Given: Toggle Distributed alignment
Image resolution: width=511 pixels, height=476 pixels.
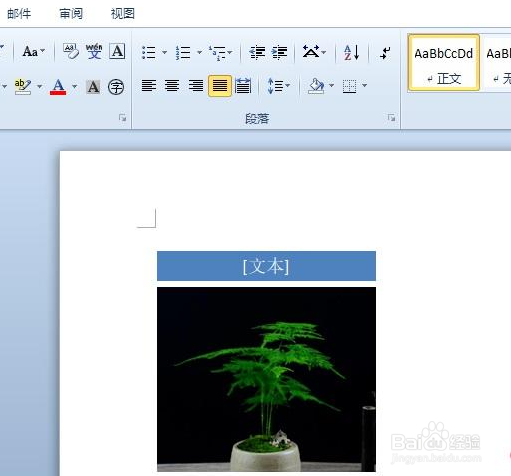Looking at the screenshot, I should (243, 86).
